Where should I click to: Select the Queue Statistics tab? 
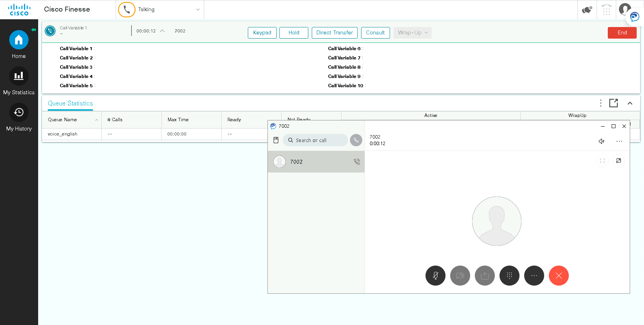click(x=70, y=103)
